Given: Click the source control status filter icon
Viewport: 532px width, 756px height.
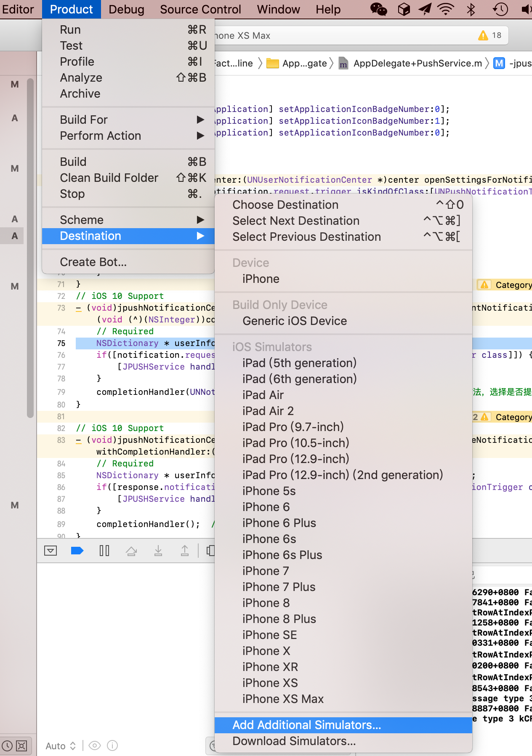Looking at the screenshot, I should coord(21,746).
